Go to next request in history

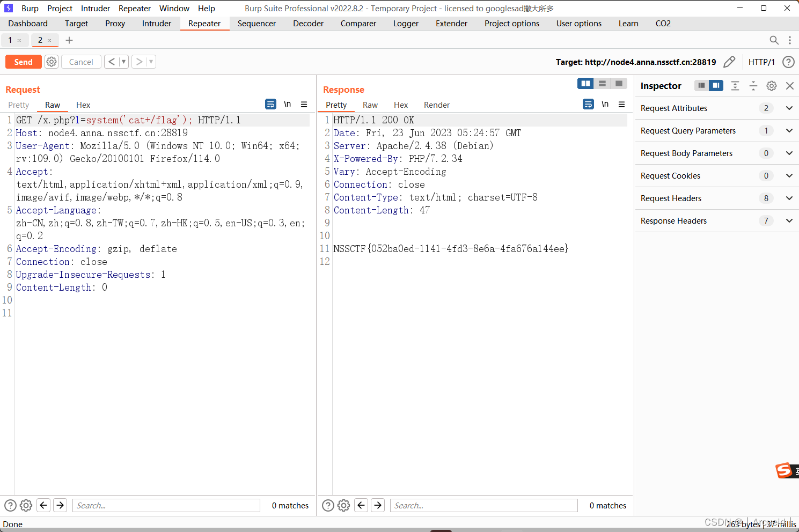point(139,62)
